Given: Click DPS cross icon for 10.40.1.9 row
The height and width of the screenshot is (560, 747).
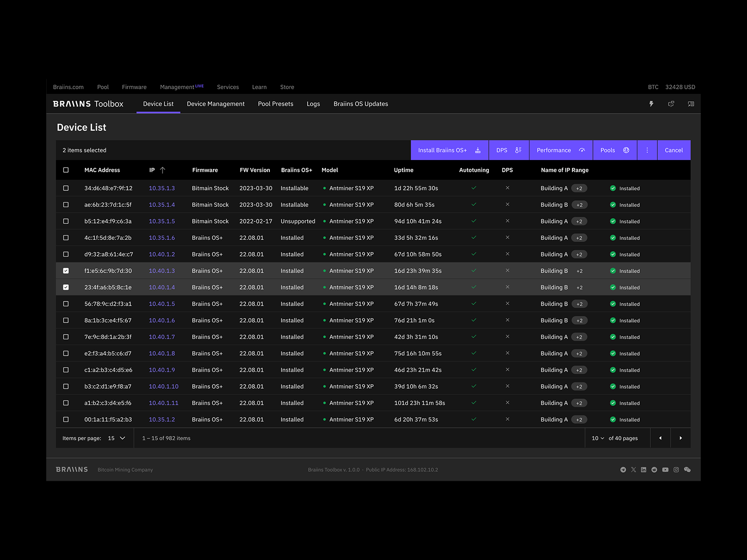Looking at the screenshot, I should 507,370.
